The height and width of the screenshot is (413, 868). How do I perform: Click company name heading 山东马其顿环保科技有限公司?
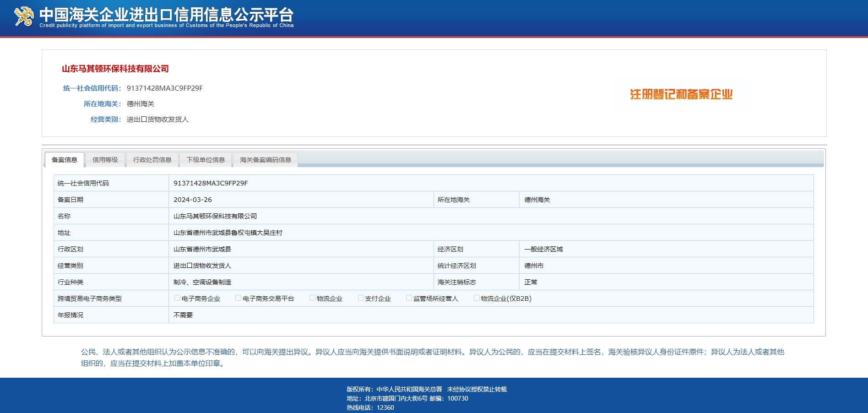115,69
